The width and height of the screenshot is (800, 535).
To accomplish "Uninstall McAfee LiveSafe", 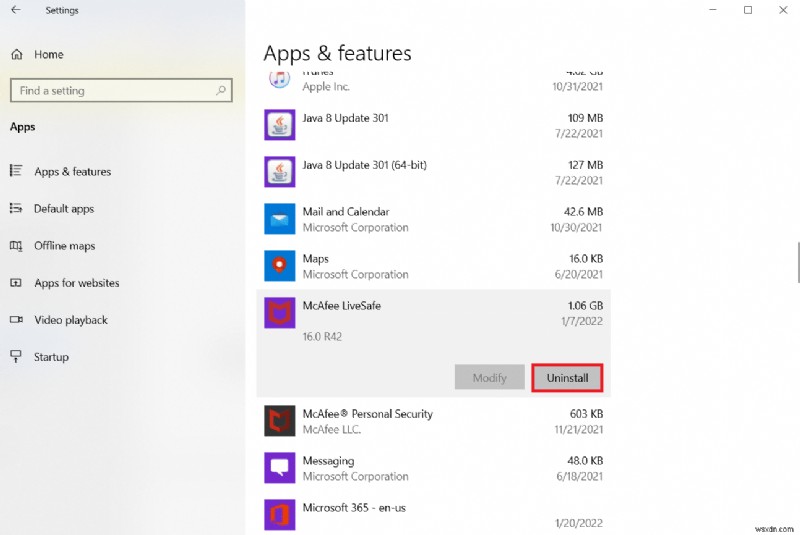I will [567, 378].
